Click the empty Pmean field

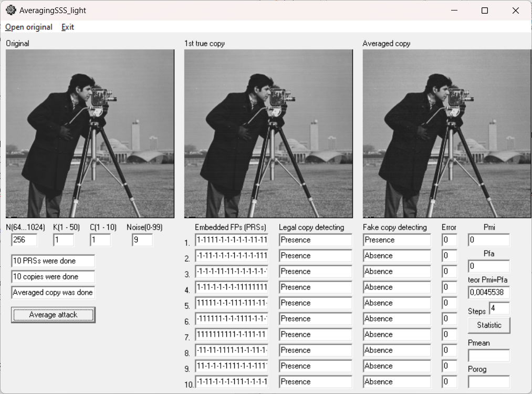(x=489, y=356)
